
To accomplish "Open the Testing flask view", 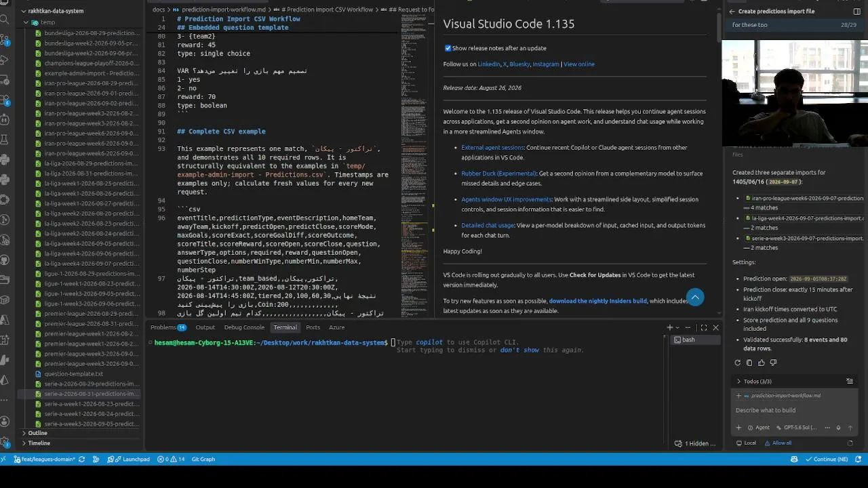I will [x=4, y=140].
